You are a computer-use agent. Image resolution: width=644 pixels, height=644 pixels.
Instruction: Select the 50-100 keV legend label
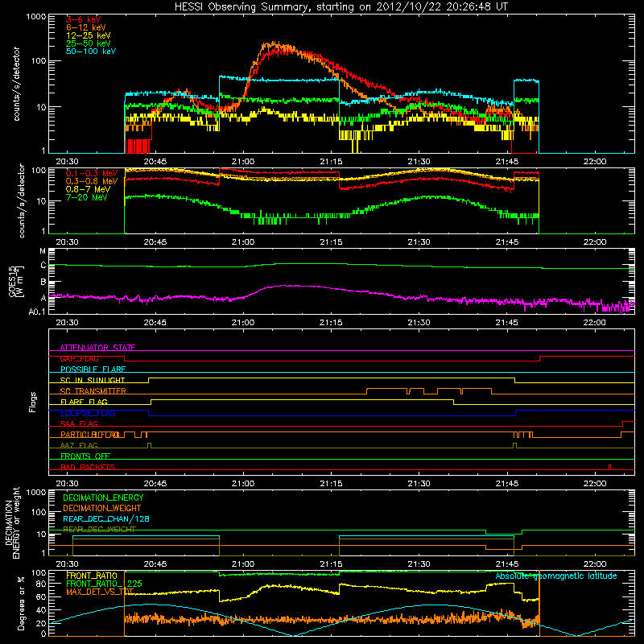(x=90, y=52)
